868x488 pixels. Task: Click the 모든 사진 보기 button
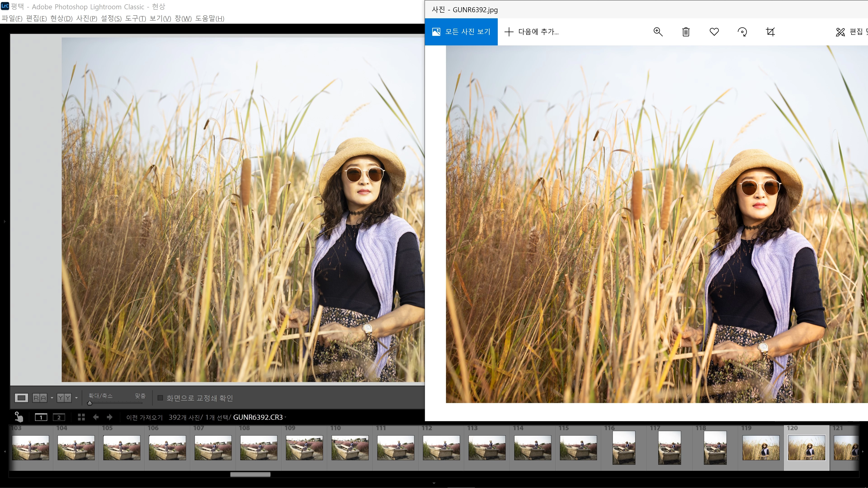461,32
